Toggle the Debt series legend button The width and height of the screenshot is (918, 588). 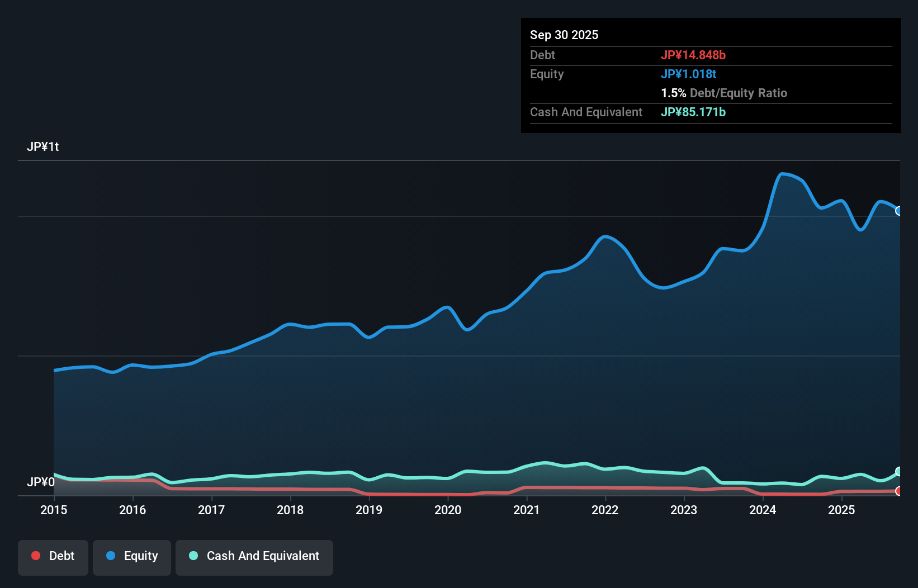point(53,557)
